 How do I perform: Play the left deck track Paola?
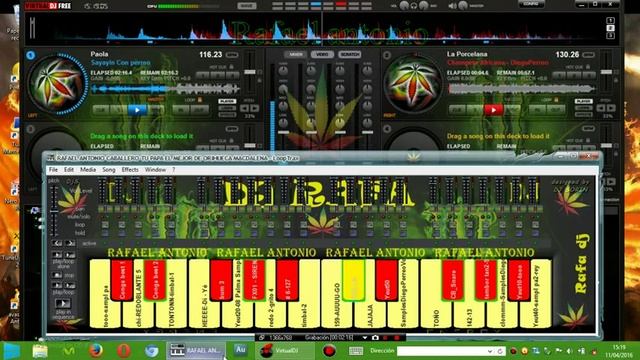[137, 109]
